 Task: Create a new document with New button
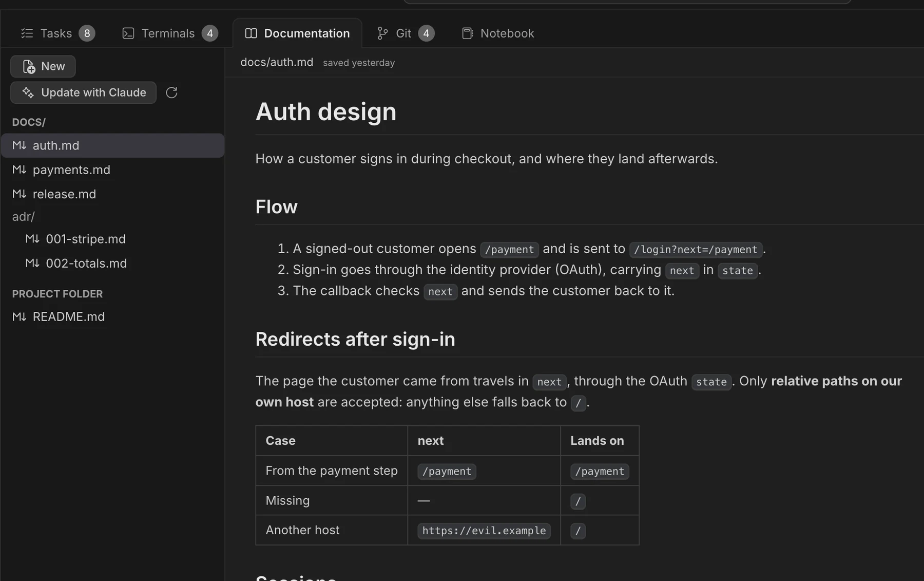tap(43, 66)
